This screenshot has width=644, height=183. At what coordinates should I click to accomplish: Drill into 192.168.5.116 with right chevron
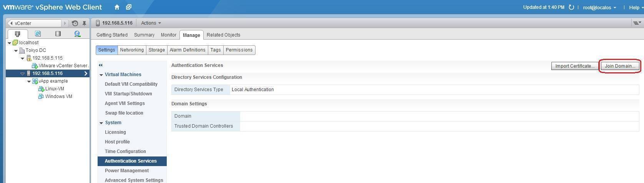pos(86,73)
